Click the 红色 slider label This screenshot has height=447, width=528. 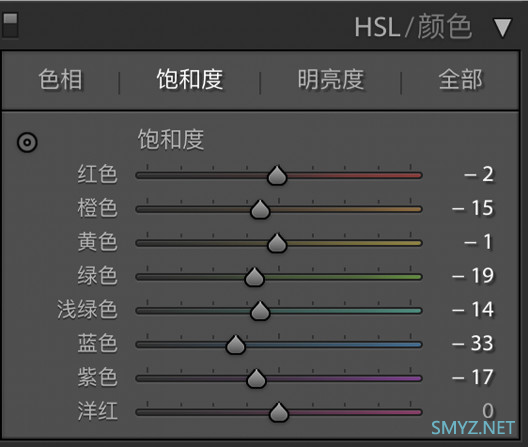click(x=97, y=174)
